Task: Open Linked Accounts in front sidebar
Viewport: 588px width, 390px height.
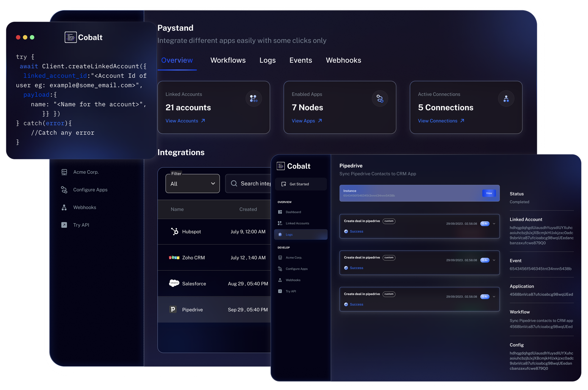Action: pos(297,223)
